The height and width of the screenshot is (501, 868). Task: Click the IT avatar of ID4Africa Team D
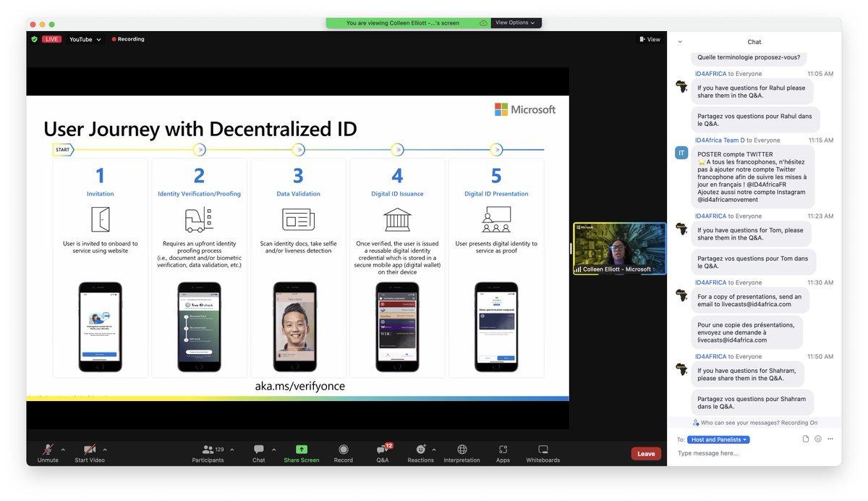[681, 153]
